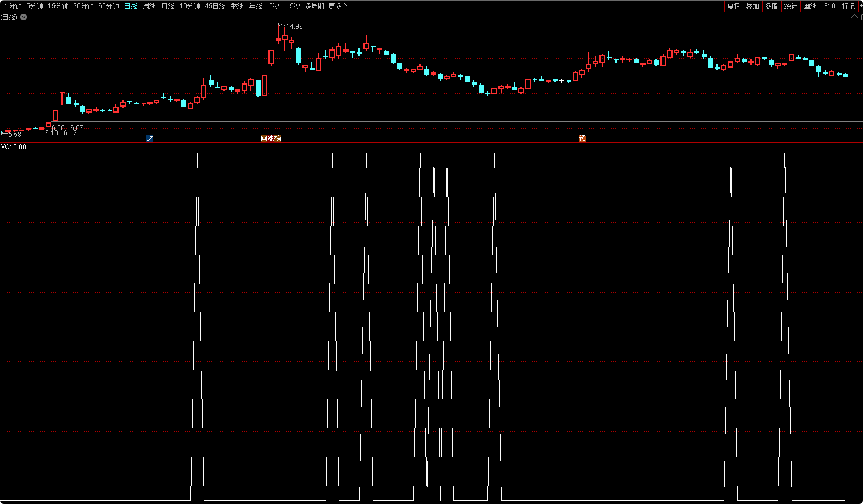Open the 画线 drawing tools
863x504 pixels.
tap(810, 6)
